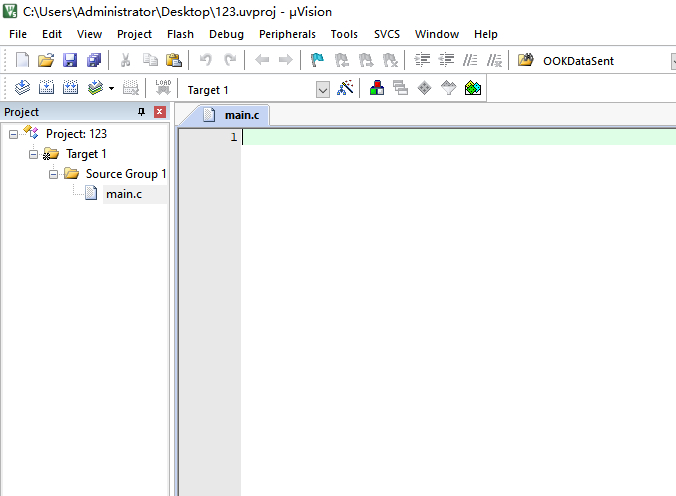
Task: Paste from clipboard with the paste icon
Action: (x=174, y=60)
